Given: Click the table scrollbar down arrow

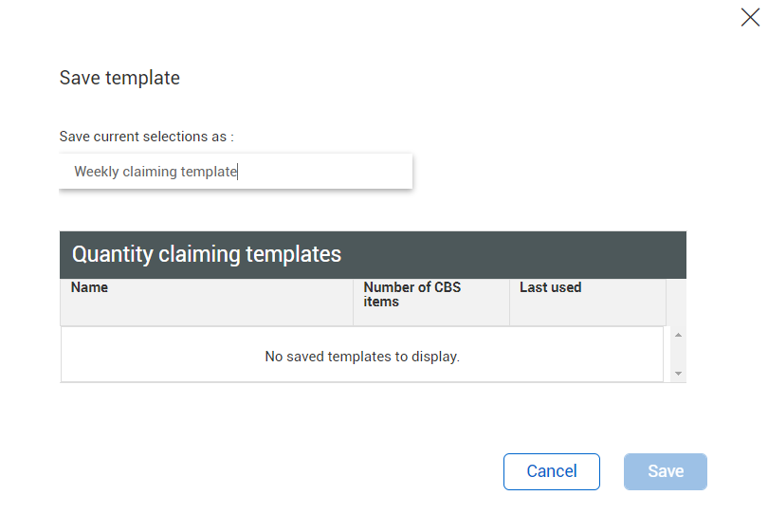Looking at the screenshot, I should click(678, 374).
